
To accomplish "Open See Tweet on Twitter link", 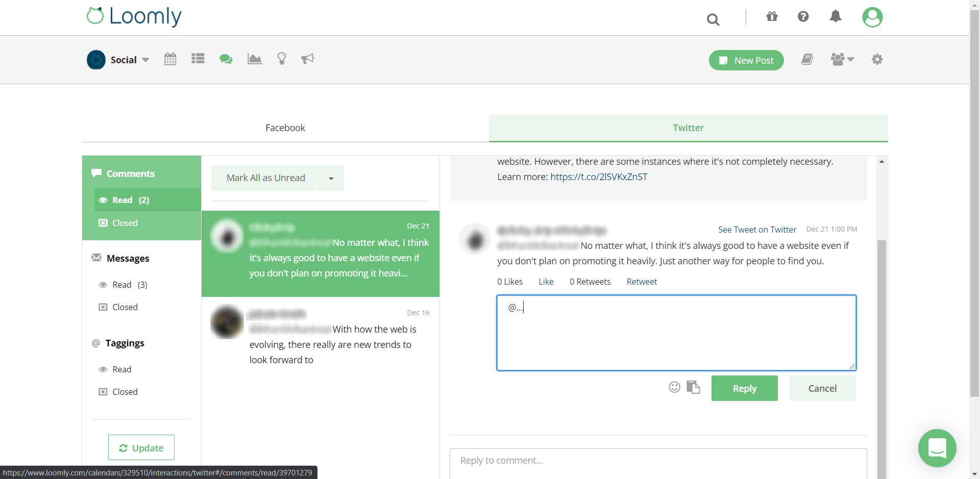I will tap(757, 230).
